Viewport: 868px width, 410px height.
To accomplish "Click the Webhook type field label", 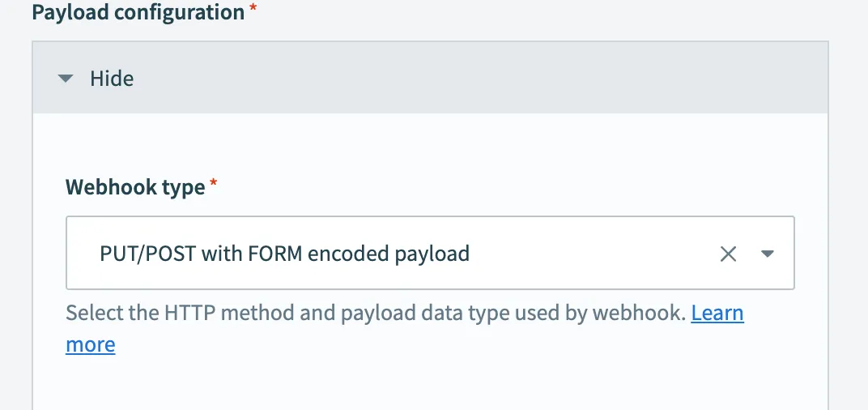I will pyautogui.click(x=134, y=187).
